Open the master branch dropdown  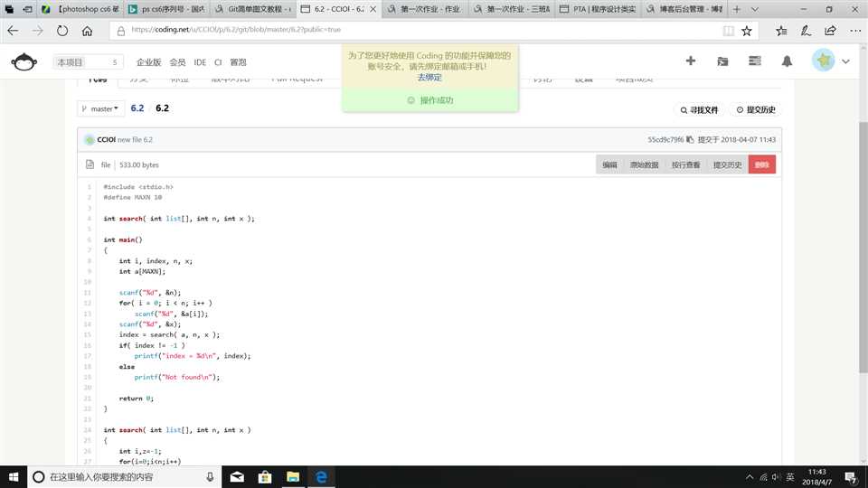[x=100, y=109]
